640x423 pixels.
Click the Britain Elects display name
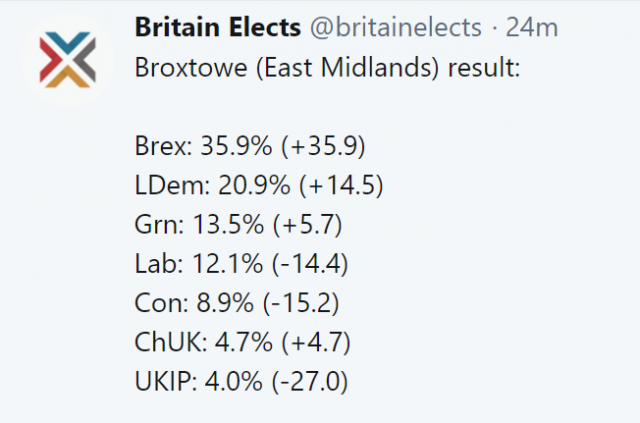(218, 27)
